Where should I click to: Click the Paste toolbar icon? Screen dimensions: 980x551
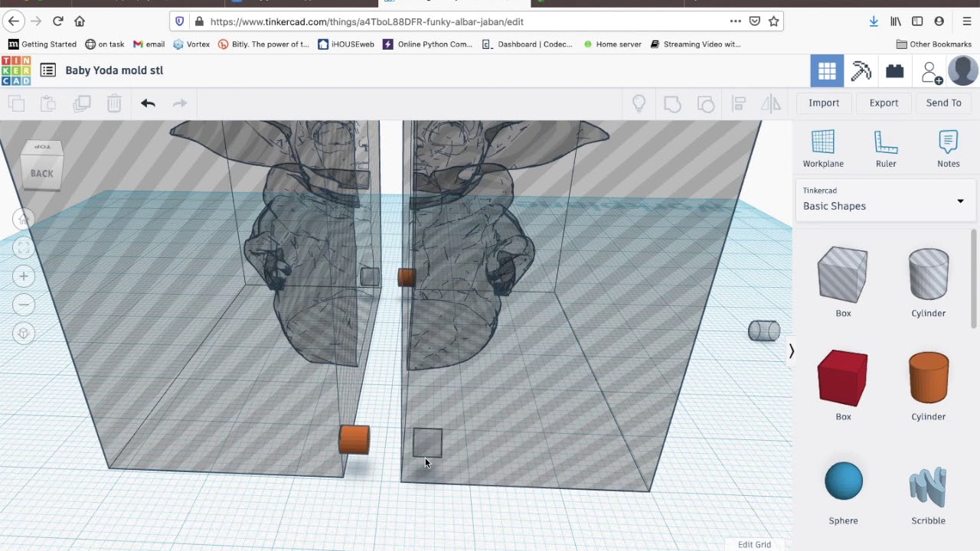point(48,103)
